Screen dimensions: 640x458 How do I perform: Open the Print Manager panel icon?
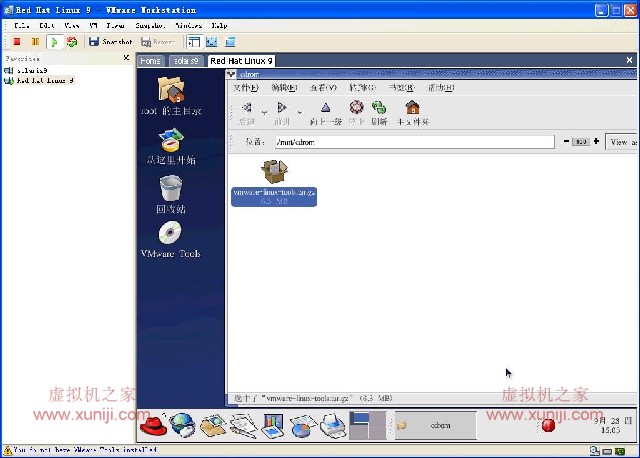(333, 425)
